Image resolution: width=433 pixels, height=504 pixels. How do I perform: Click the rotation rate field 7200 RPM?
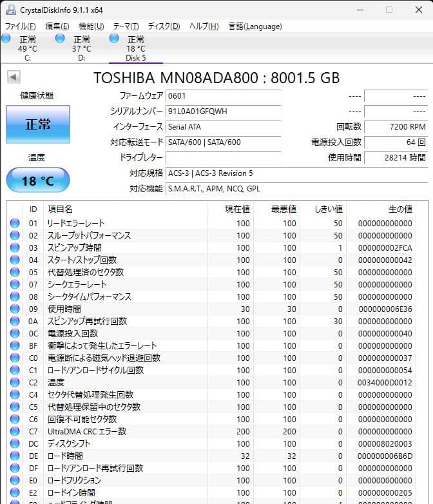click(x=396, y=126)
